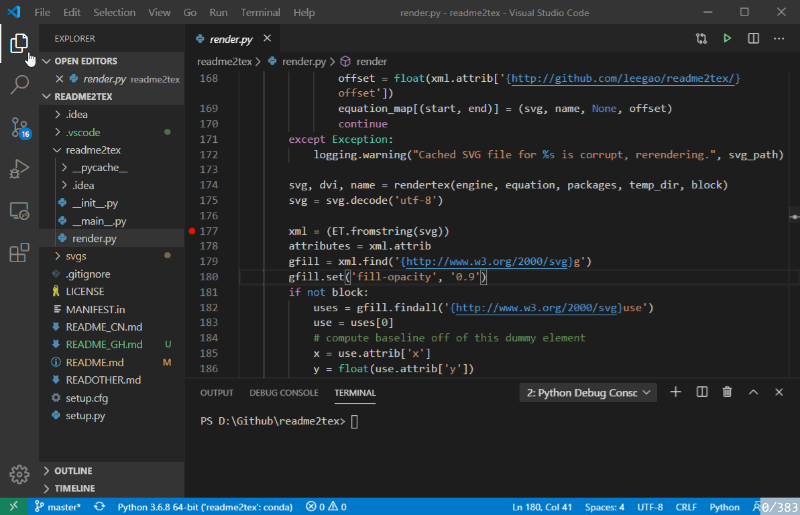Open the Terminal menu
This screenshot has height=515, width=800.
click(260, 12)
